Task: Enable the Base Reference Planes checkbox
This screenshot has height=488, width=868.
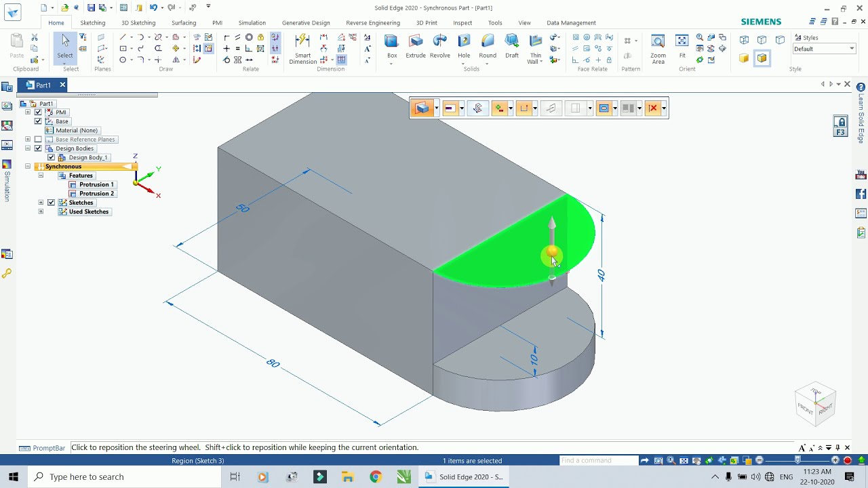Action: click(38, 140)
